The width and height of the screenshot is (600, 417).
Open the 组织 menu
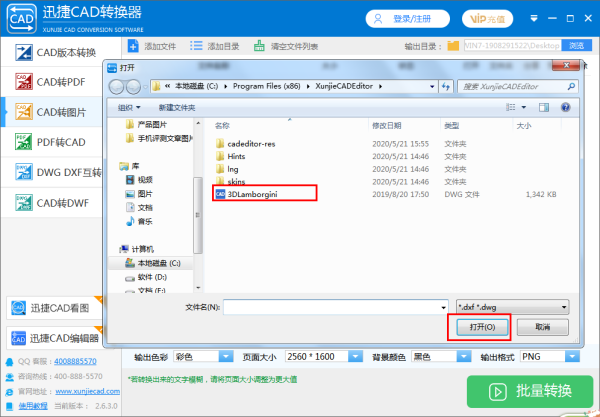click(x=129, y=108)
